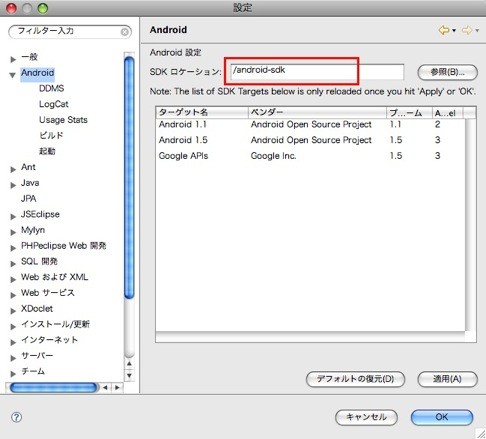Viewport: 486px width, 439px height.
Task: Click the tree vertical scrollbar thumb
Action: point(129,177)
